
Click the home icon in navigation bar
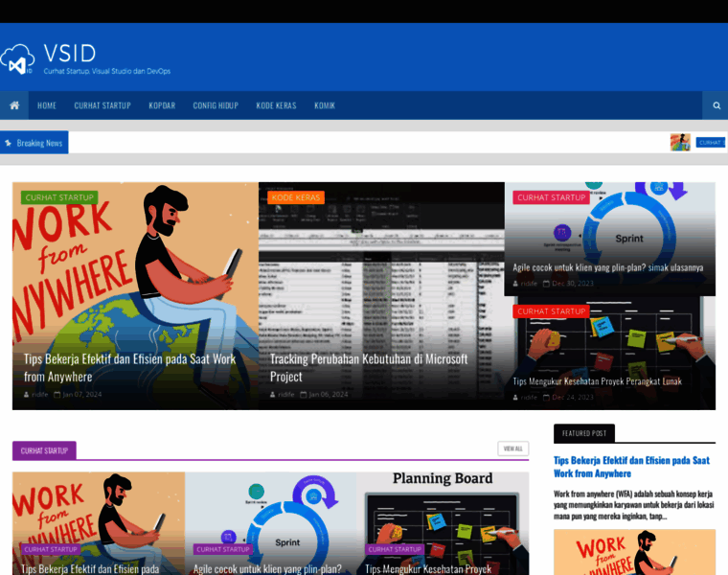click(x=14, y=105)
